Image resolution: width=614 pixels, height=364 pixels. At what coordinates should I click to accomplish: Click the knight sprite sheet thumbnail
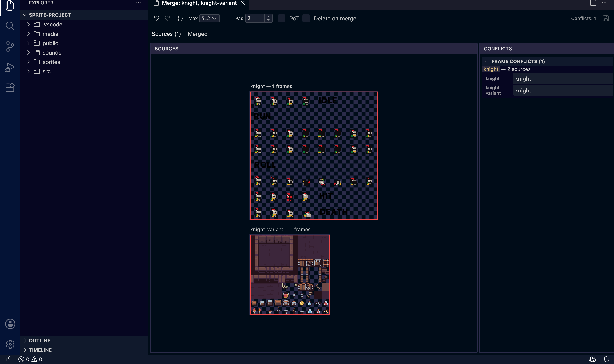click(x=314, y=156)
